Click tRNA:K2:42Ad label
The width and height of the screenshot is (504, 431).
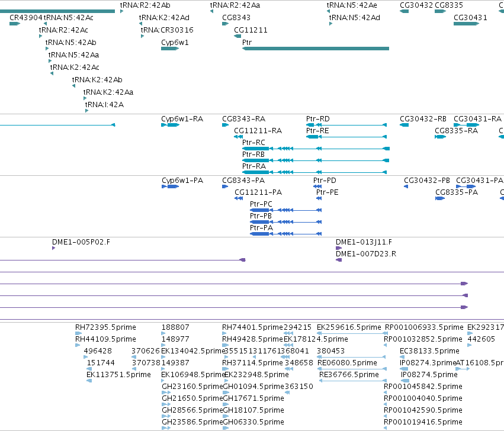164,17
